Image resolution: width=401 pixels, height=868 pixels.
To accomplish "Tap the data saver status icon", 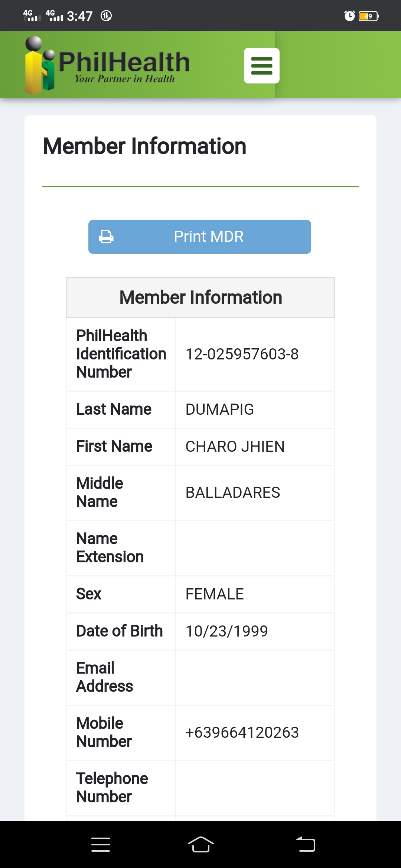I will [x=106, y=16].
